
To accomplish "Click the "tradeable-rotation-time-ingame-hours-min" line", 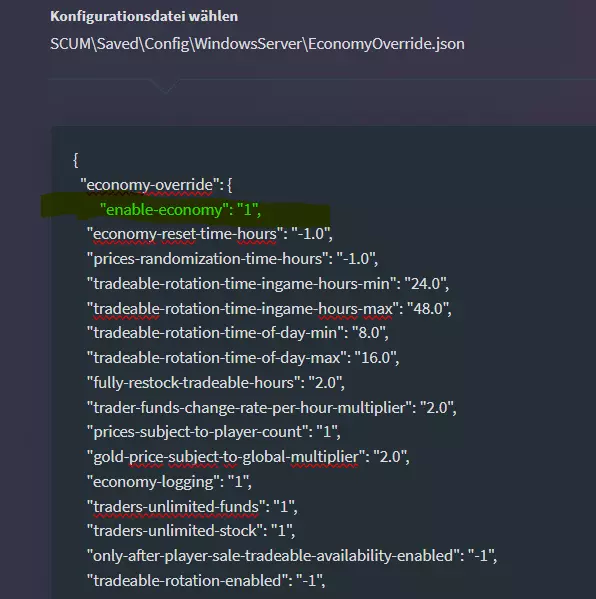I will pyautogui.click(x=268, y=284).
